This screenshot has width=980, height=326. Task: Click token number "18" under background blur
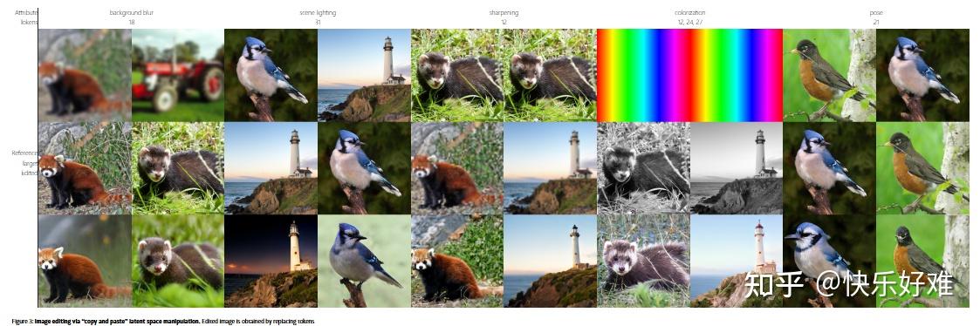131,22
